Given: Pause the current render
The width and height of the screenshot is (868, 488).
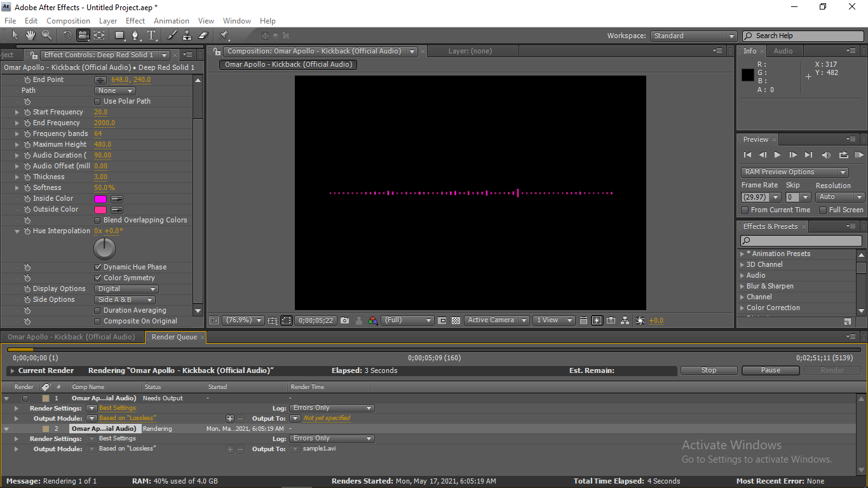Looking at the screenshot, I should (x=770, y=370).
